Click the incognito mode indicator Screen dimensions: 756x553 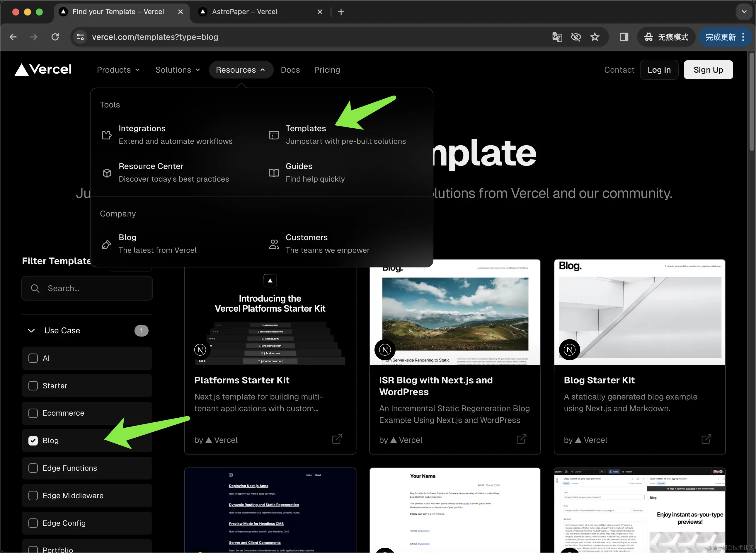[x=666, y=37]
